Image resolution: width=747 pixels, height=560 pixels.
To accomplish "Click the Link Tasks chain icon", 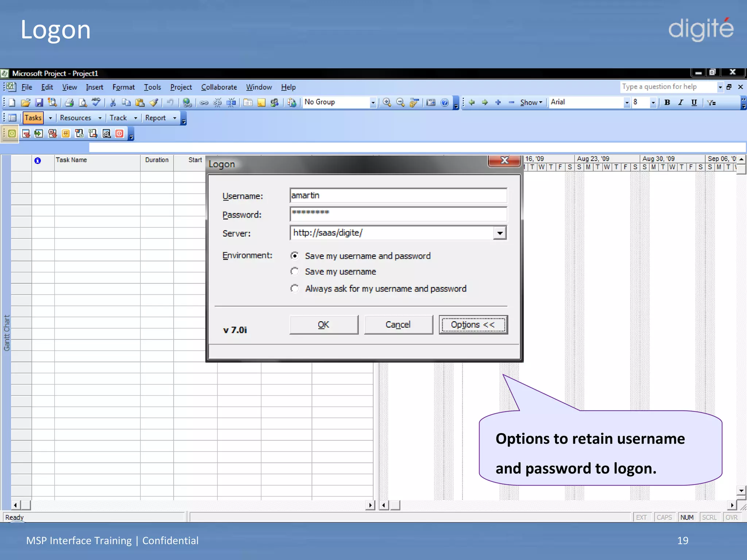I will point(204,102).
